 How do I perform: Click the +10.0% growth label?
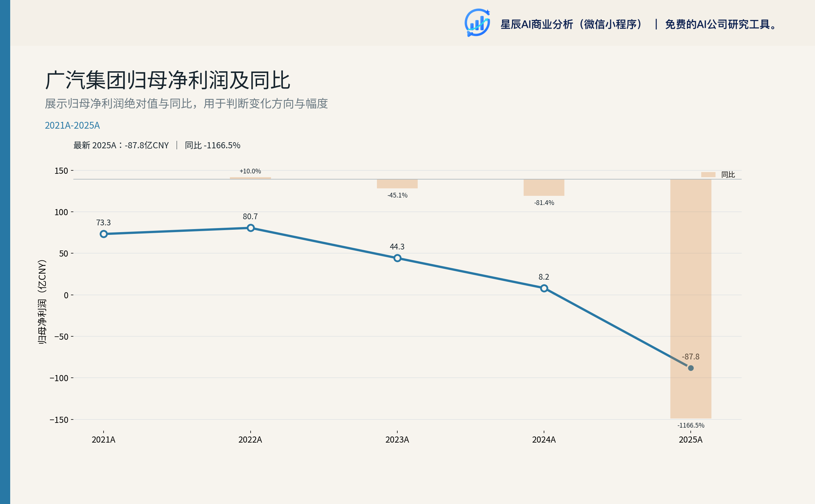tap(250, 171)
